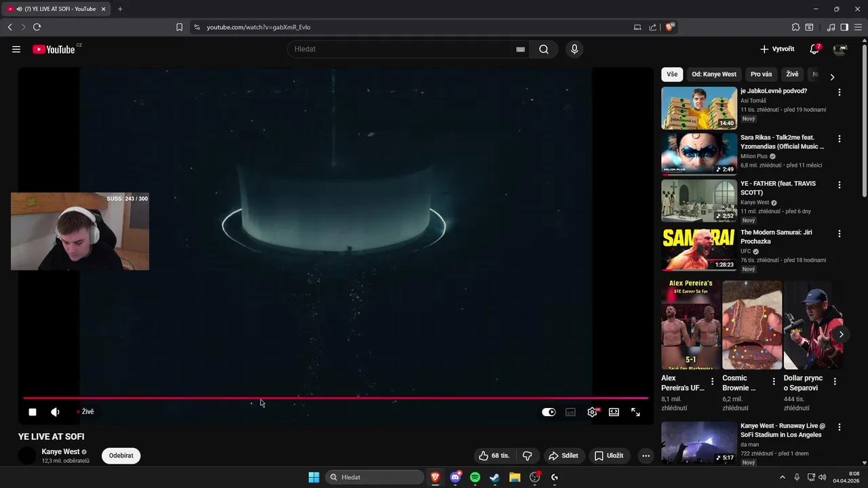Open options for YE - FATHER video
Viewport: 868px width, 488px height.
839,185
